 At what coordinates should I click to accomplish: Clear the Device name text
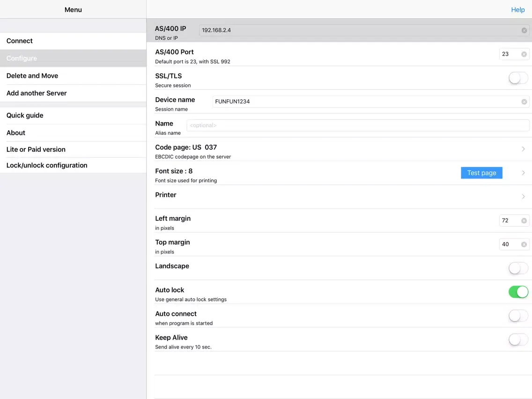click(x=524, y=102)
